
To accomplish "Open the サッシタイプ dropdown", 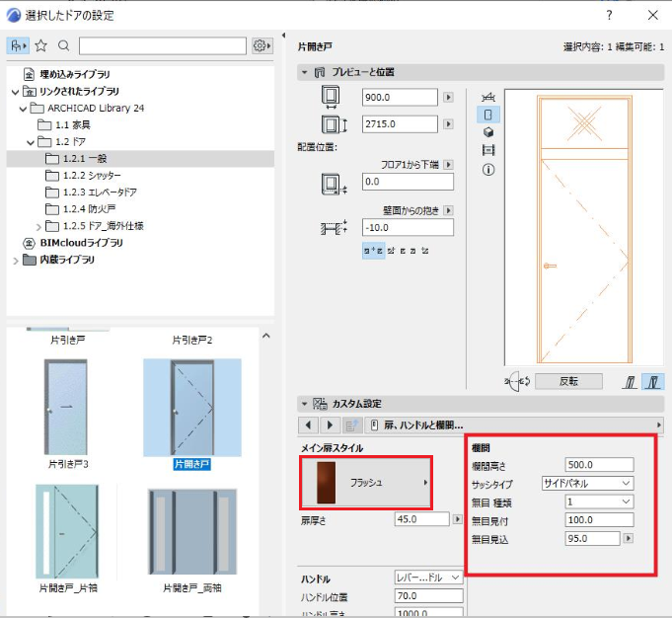I will (587, 484).
